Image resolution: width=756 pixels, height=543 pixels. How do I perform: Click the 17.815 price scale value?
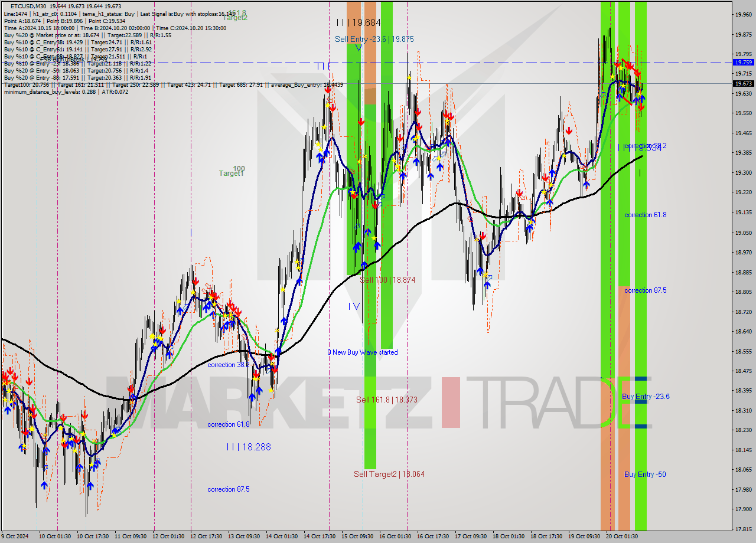pos(743,529)
